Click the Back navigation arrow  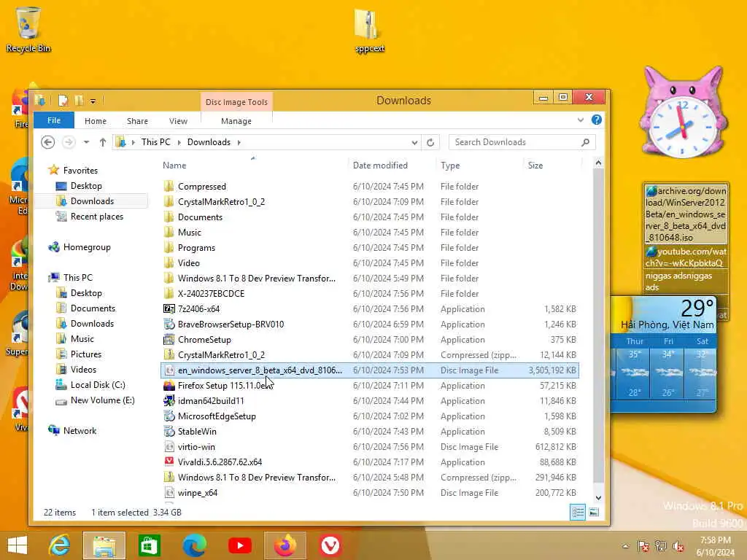pos(47,142)
